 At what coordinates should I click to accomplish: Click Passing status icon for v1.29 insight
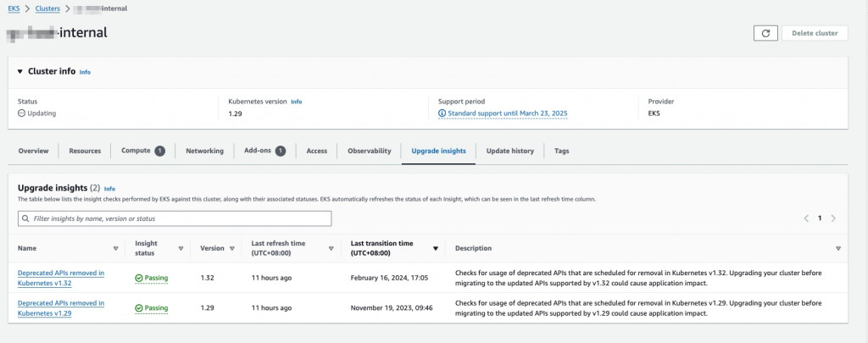[x=139, y=307]
